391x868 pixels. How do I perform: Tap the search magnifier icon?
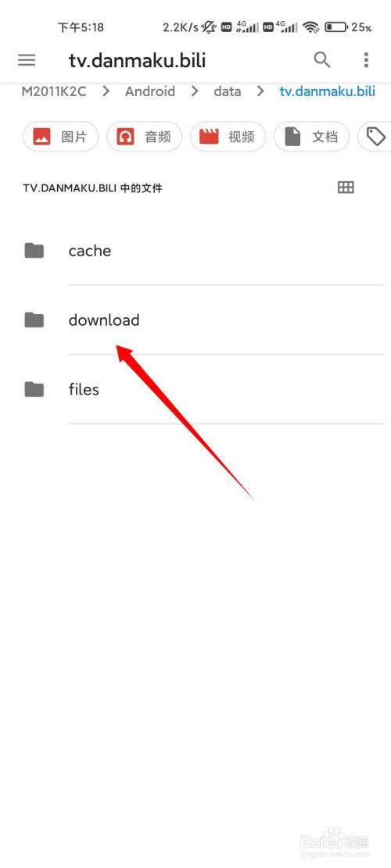pos(322,60)
